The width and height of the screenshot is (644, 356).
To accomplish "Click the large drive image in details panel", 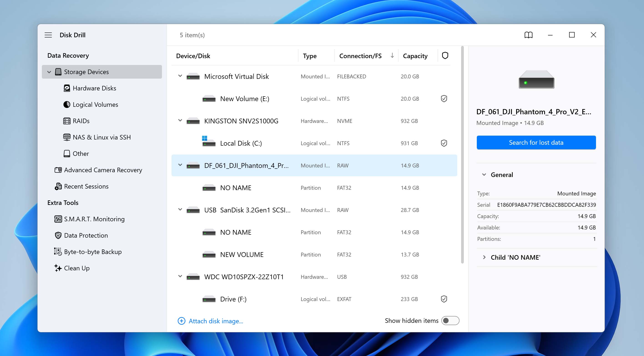I will click(536, 79).
